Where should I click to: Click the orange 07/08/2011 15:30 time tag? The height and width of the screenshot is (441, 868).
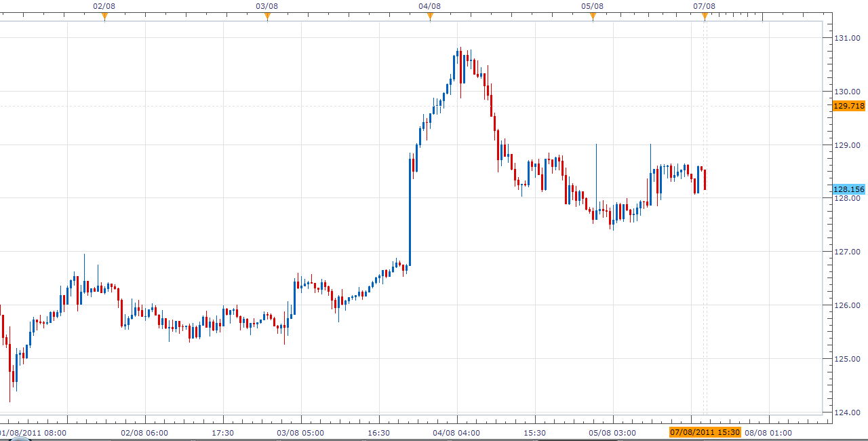705,432
